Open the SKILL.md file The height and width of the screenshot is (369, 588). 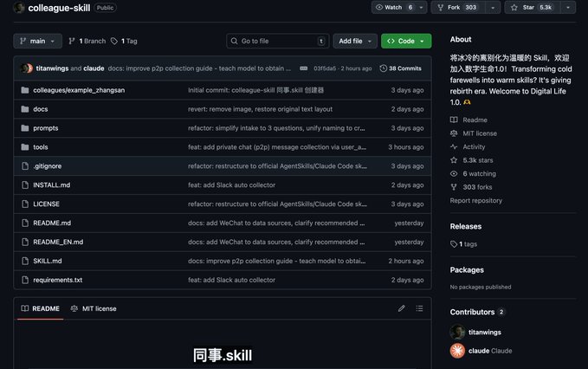[x=47, y=261]
